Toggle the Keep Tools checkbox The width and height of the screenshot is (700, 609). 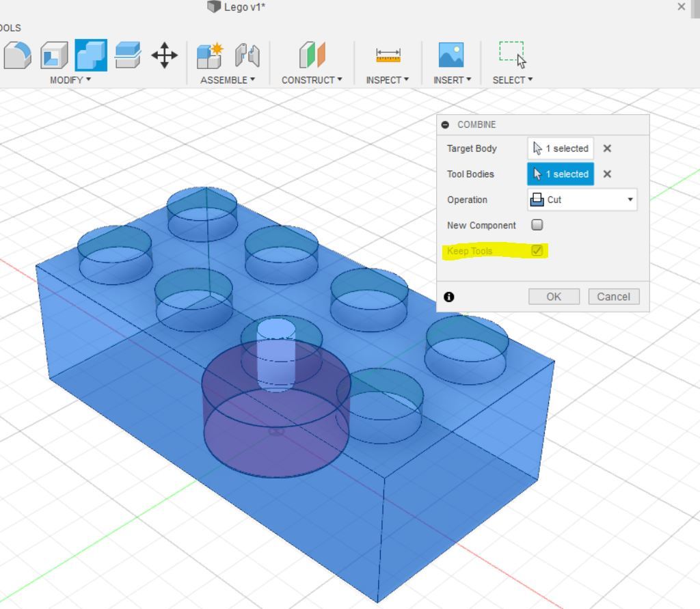537,250
